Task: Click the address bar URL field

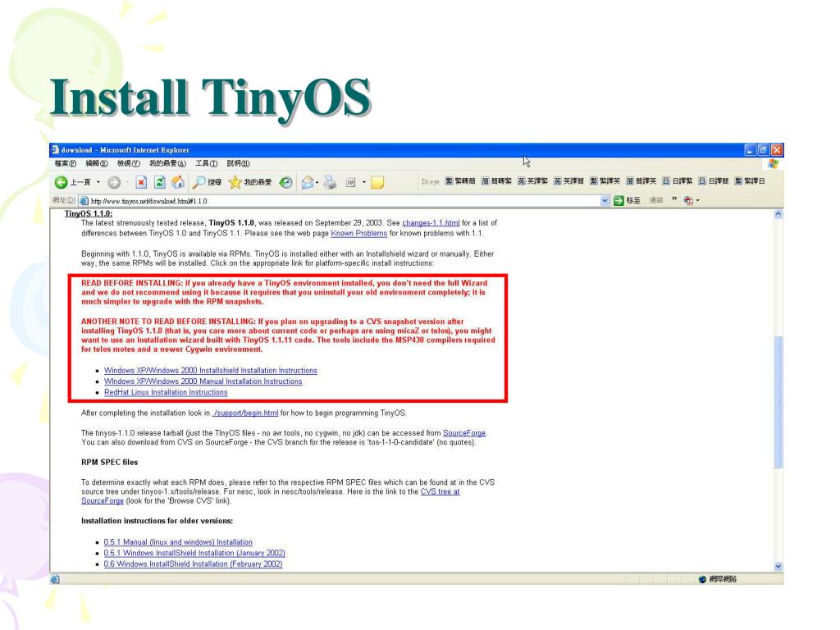Action: [343, 201]
